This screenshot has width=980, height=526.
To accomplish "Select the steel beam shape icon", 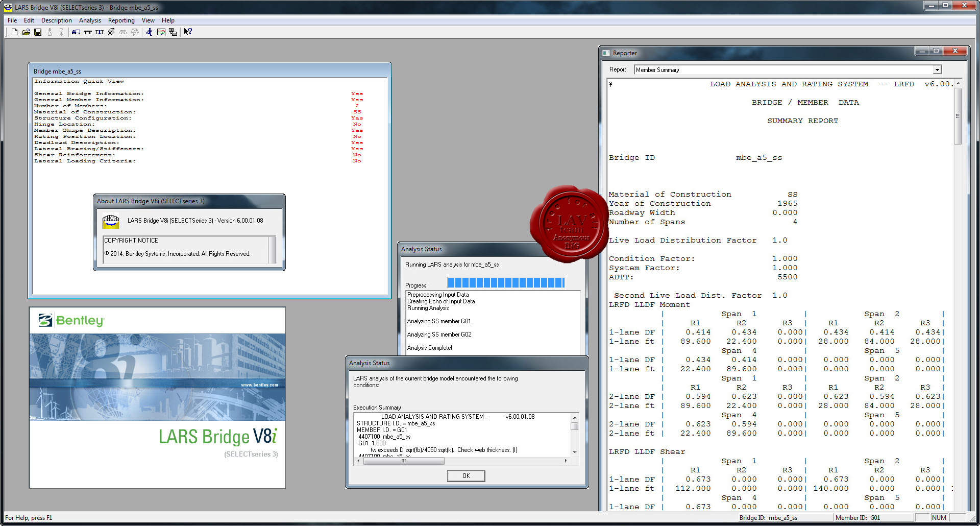I will [111, 32].
